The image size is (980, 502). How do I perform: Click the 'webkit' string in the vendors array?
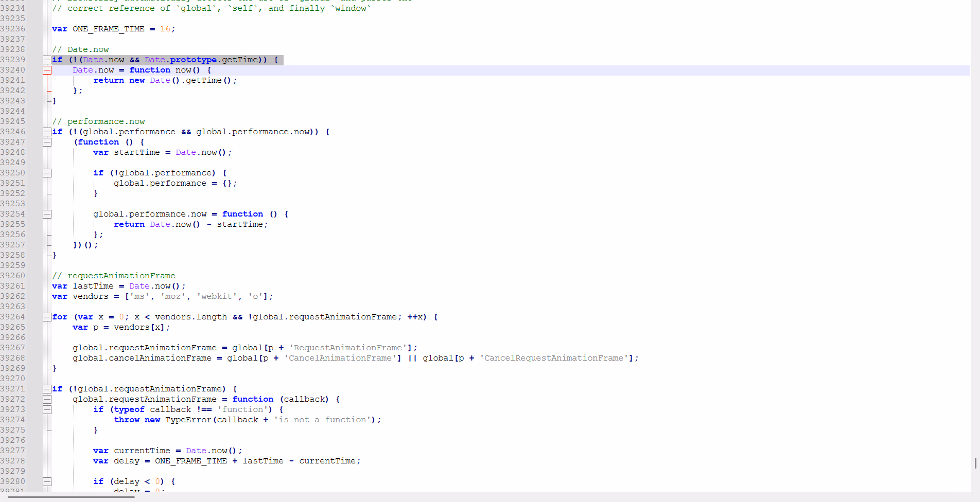(216, 296)
